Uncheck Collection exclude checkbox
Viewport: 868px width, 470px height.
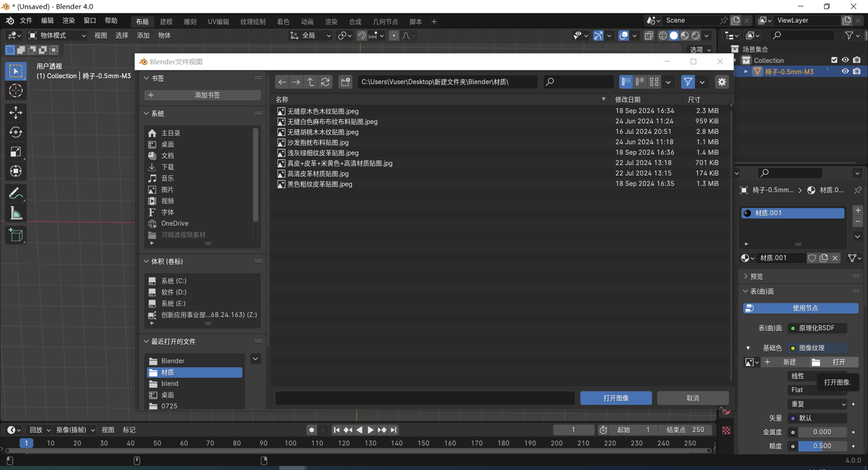pos(834,61)
